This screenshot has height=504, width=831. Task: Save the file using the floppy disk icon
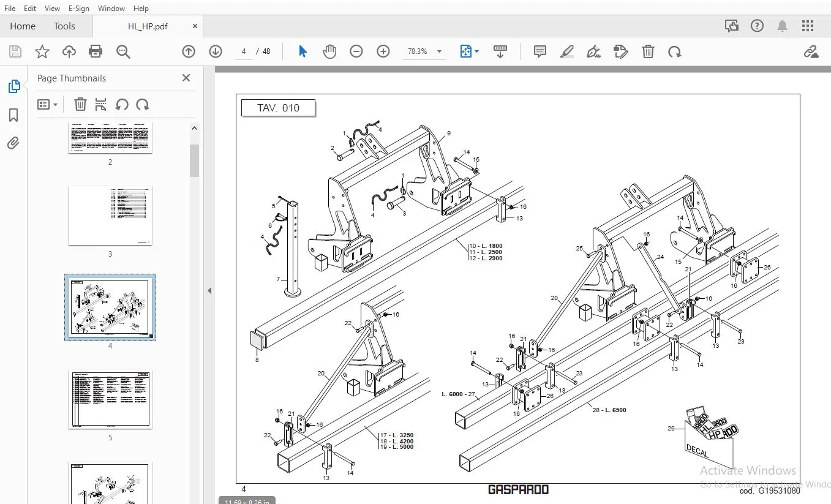pyautogui.click(x=15, y=51)
